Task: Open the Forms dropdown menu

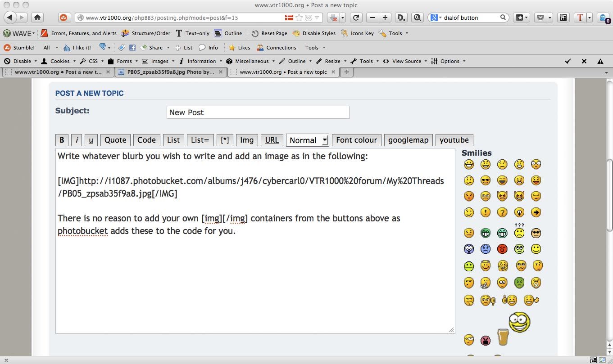Action: click(x=123, y=61)
